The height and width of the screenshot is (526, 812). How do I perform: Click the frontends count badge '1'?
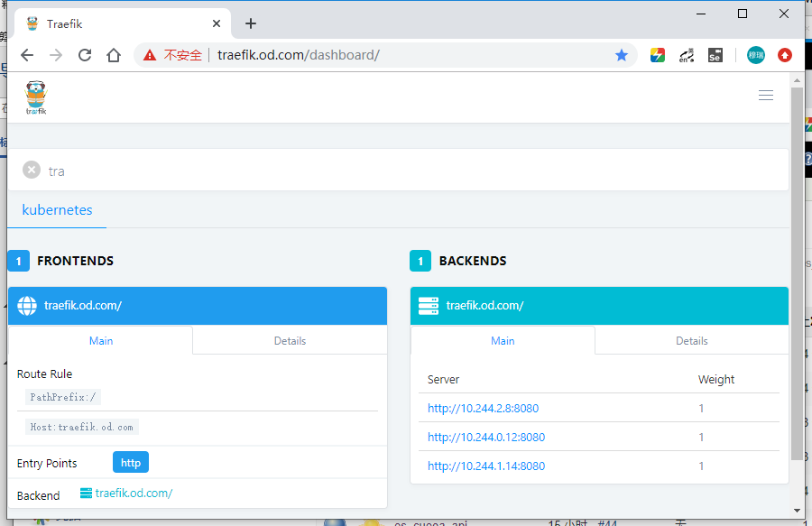[19, 261]
